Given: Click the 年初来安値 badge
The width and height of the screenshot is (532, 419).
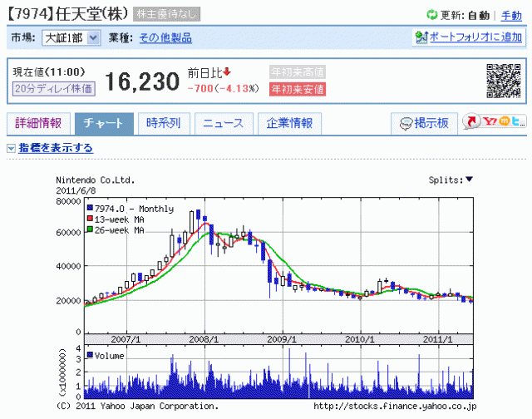Looking at the screenshot, I should coord(298,89).
